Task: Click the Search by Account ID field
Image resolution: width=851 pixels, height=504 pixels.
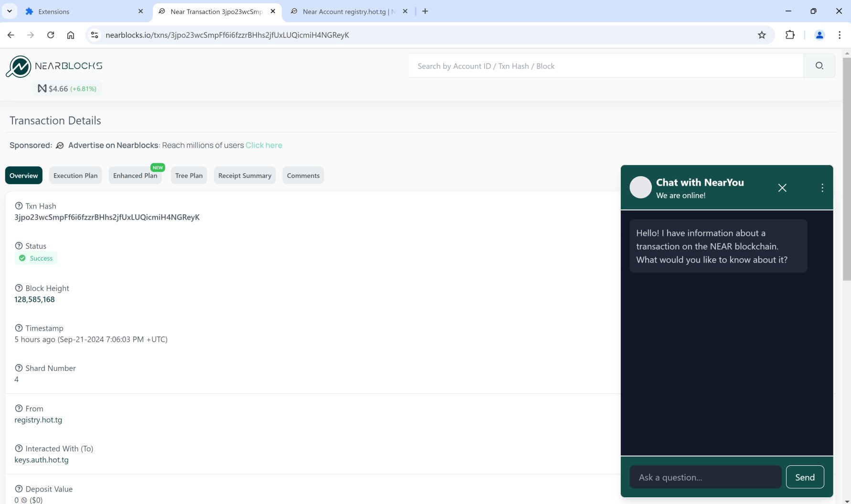Action: (x=606, y=66)
